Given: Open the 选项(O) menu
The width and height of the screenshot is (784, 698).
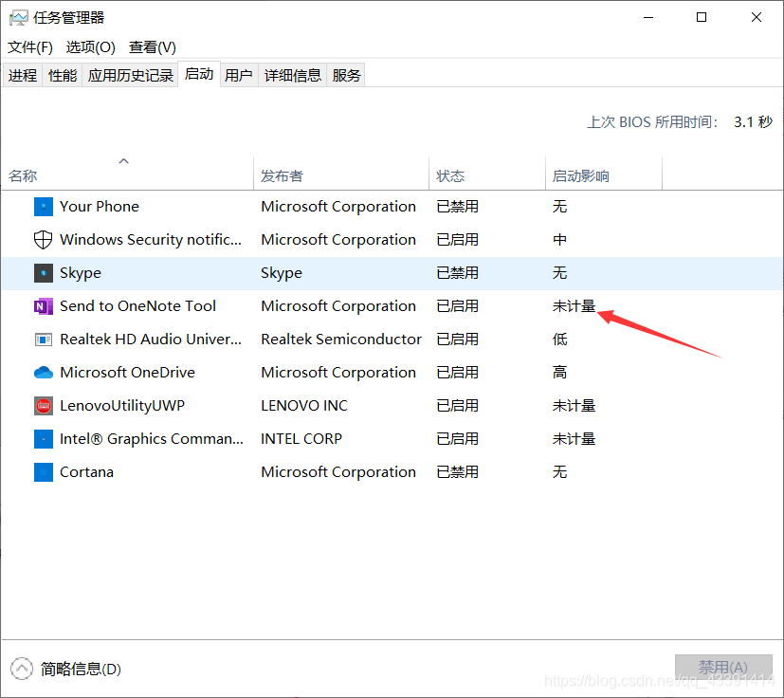Looking at the screenshot, I should point(90,47).
